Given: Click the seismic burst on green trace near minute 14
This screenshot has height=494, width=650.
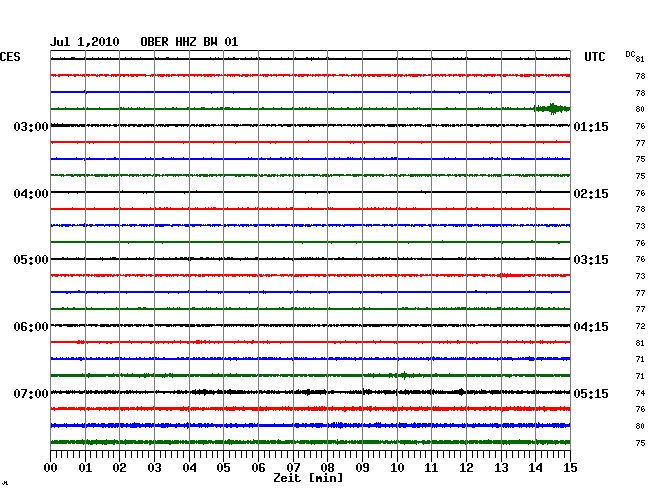Looking at the screenshot, I should click(552, 109).
